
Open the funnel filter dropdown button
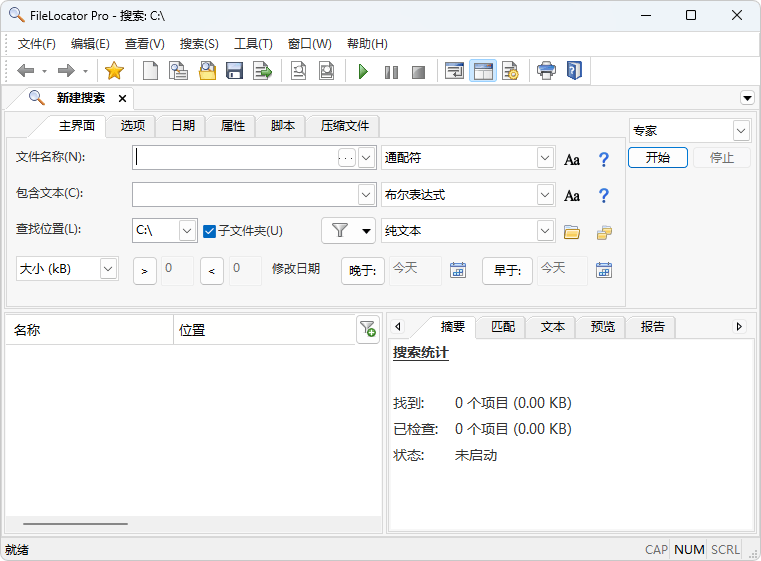tap(348, 231)
